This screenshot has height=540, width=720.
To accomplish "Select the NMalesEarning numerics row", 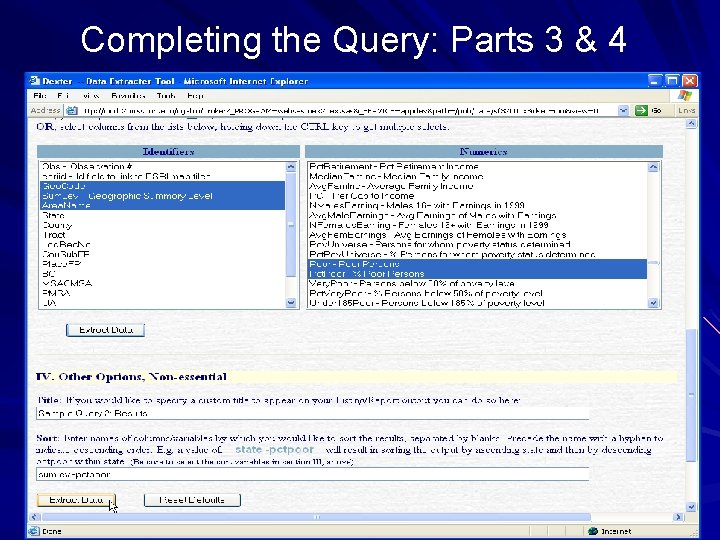I will point(477,205).
